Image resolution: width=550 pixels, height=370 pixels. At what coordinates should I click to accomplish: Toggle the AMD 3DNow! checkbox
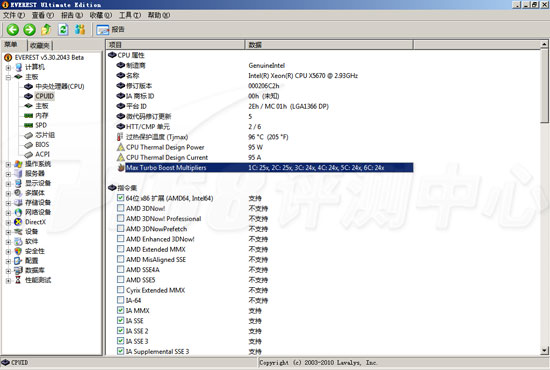(120, 208)
